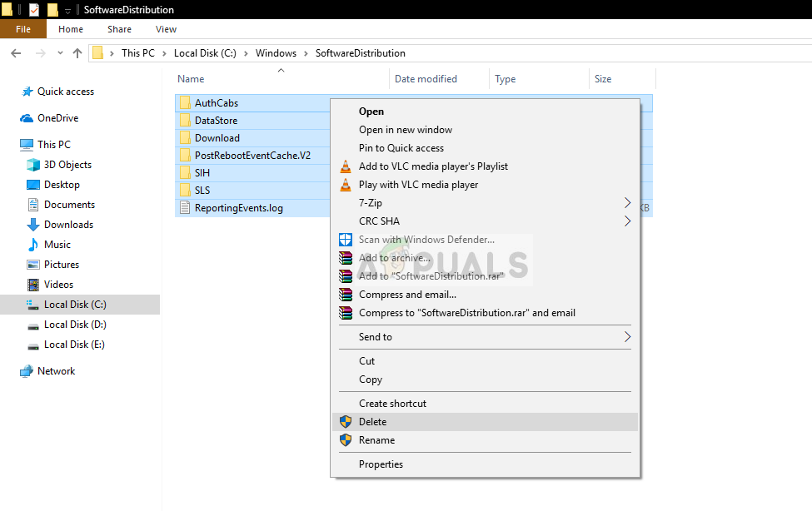812x511 pixels.
Task: Click the SLS folder icon
Action: 185,191
